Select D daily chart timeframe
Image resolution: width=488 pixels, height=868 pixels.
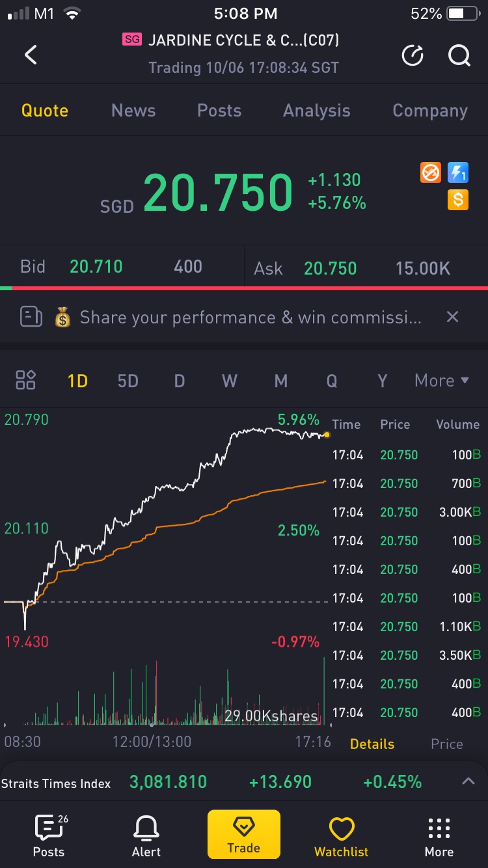pos(179,381)
